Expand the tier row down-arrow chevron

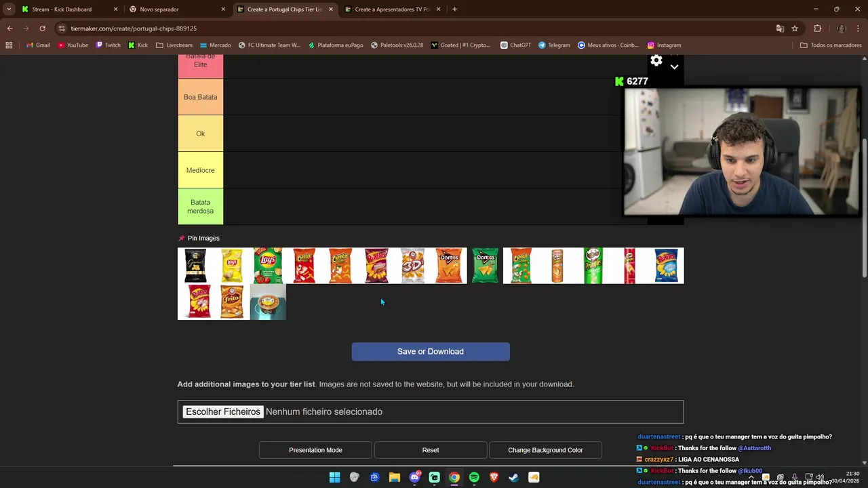click(674, 66)
